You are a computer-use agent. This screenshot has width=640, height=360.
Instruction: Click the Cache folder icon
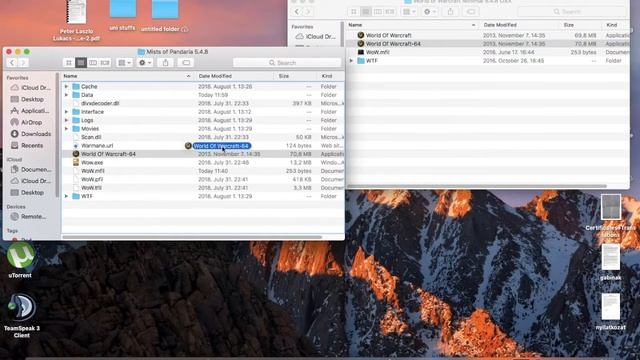click(76, 87)
